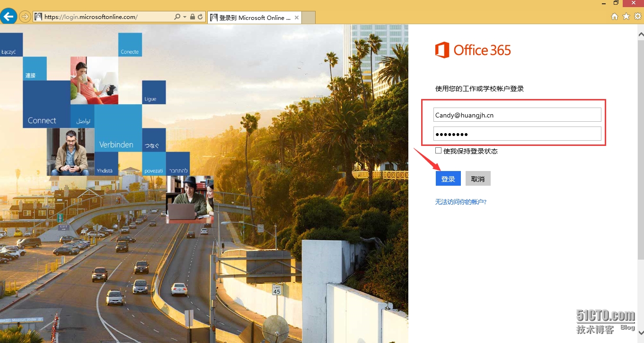Expand the address bar dropdown arrow
The width and height of the screenshot is (644, 343).
pyautogui.click(x=184, y=17)
